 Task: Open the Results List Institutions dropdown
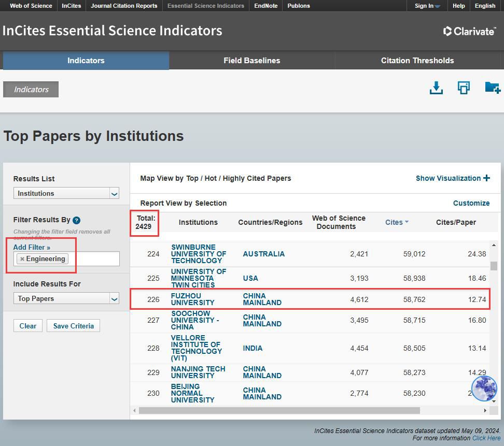[x=66, y=193]
